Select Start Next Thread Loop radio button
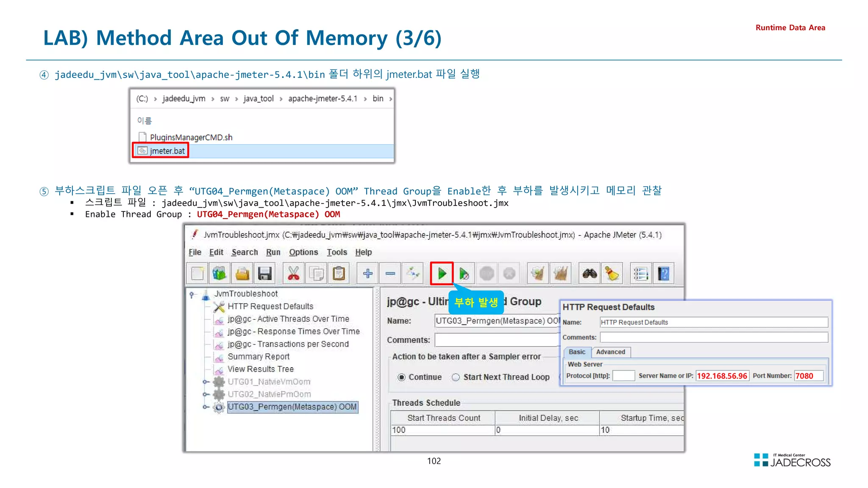868x488 pixels. pyautogui.click(x=456, y=377)
